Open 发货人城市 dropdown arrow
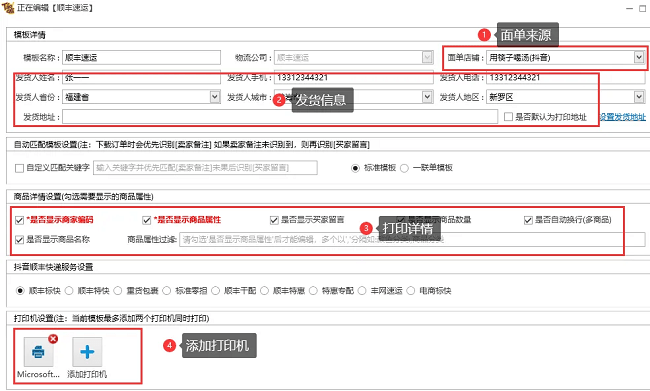Viewport: 650px width, 391px height. [427, 97]
